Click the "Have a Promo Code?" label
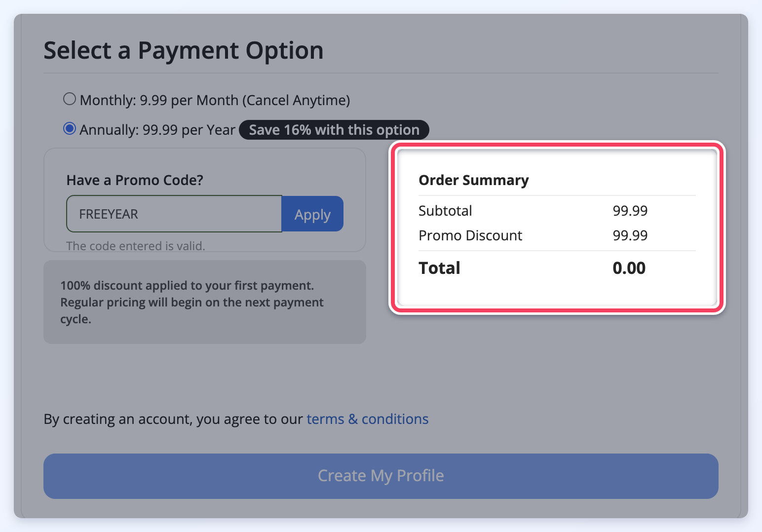762x532 pixels. point(135,180)
